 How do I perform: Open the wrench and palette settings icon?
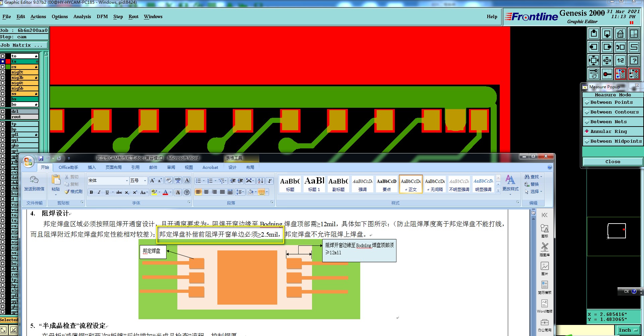(594, 74)
